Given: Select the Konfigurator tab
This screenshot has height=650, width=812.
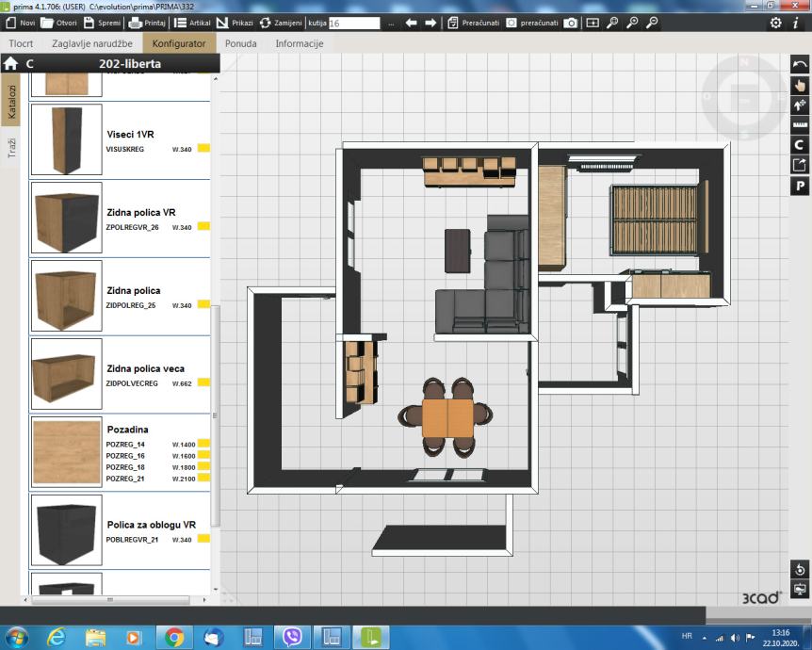Looking at the screenshot, I should click(x=179, y=43).
